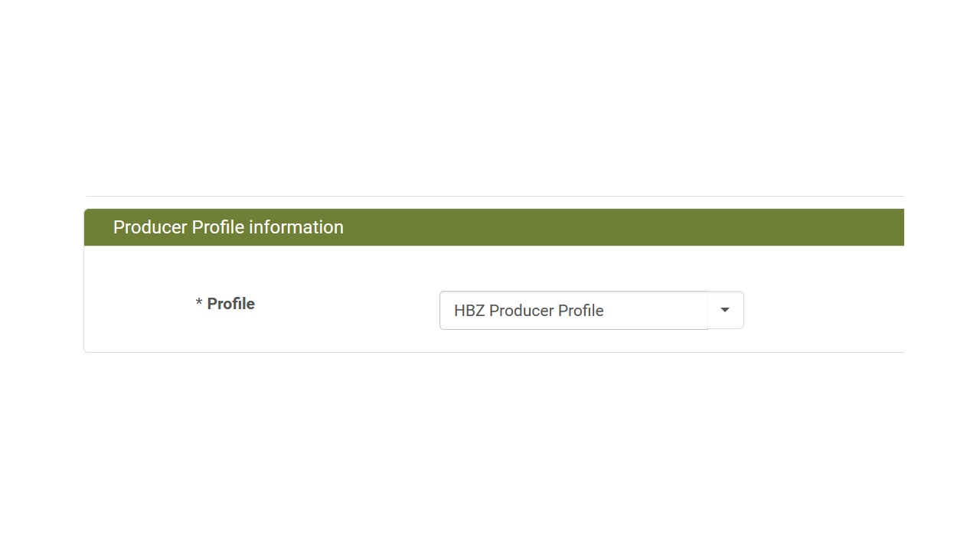Click the required asterisk beside Profile
Screen dimensions: 980x551
(199, 305)
